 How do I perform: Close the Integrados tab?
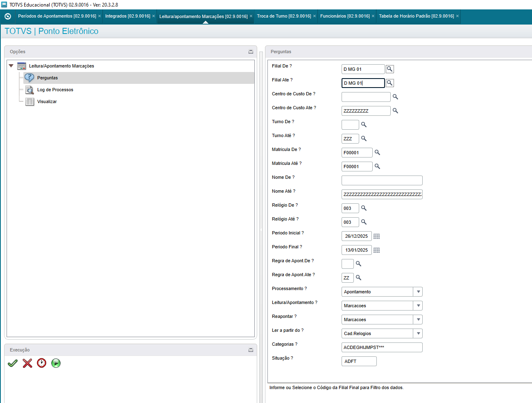(154, 16)
